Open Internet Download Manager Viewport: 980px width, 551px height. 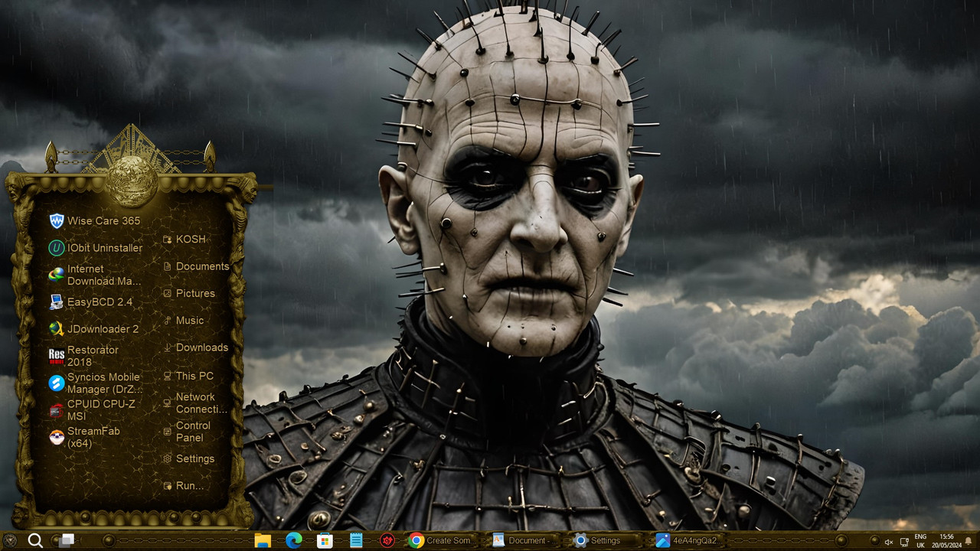tap(96, 275)
